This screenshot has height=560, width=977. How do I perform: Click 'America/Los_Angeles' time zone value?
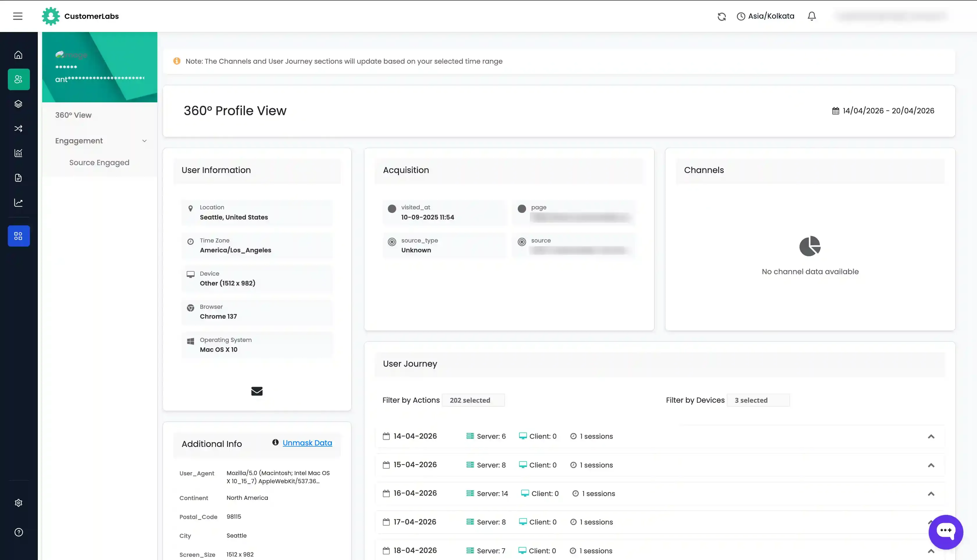pos(236,250)
